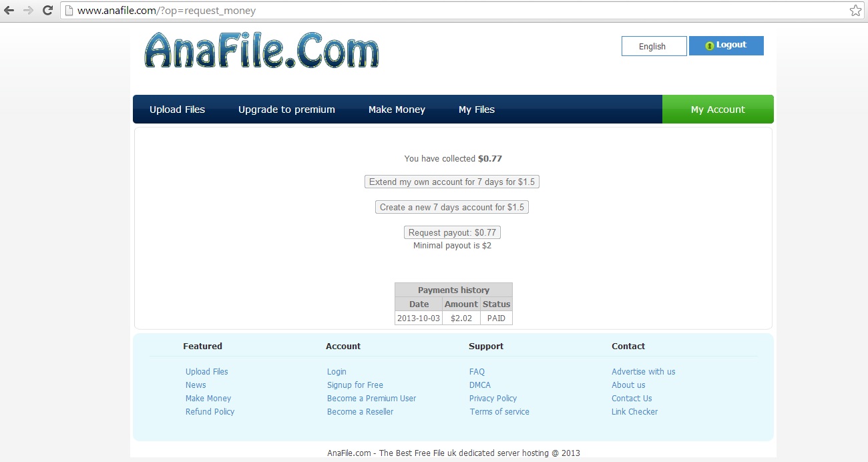Open the Make Money navigation item
The width and height of the screenshot is (868, 462).
pos(397,109)
